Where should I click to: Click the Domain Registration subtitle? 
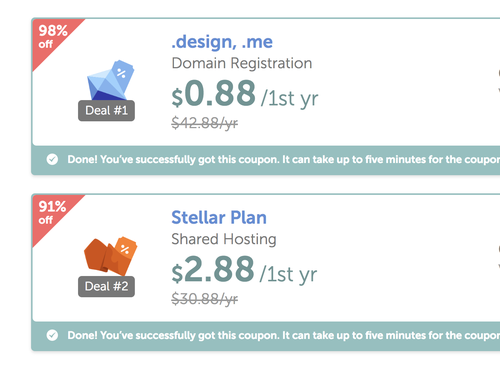click(242, 63)
